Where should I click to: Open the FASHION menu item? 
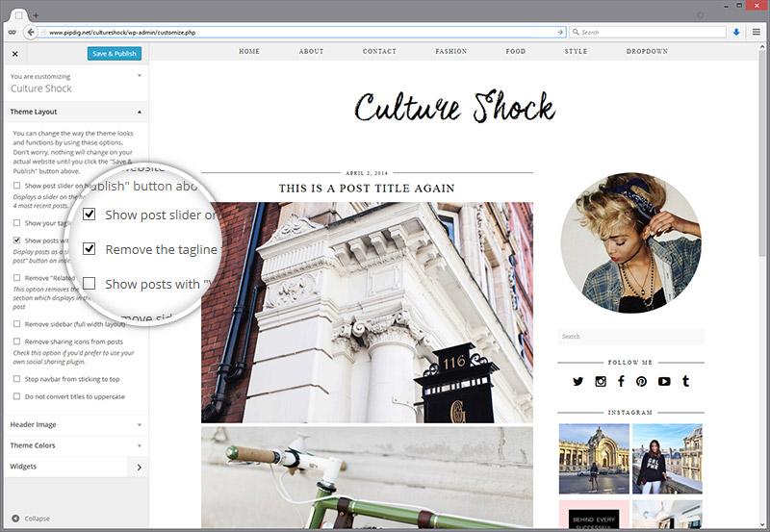tap(450, 51)
